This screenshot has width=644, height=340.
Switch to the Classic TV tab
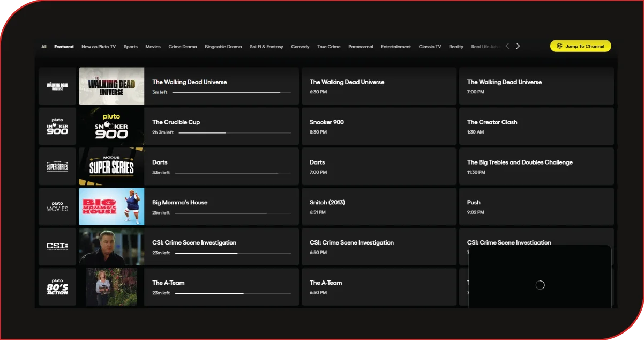[x=430, y=47]
